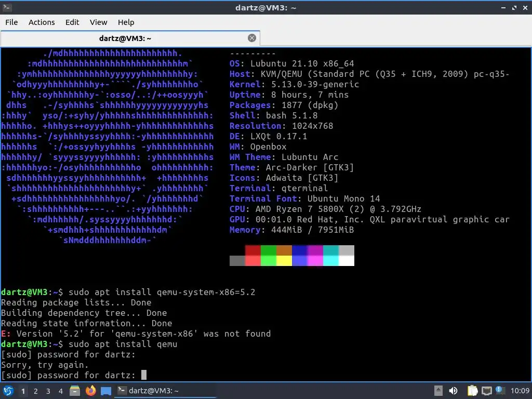The height and width of the screenshot is (399, 532).
Task: Click the 10:09 panel clock
Action: tap(520, 391)
